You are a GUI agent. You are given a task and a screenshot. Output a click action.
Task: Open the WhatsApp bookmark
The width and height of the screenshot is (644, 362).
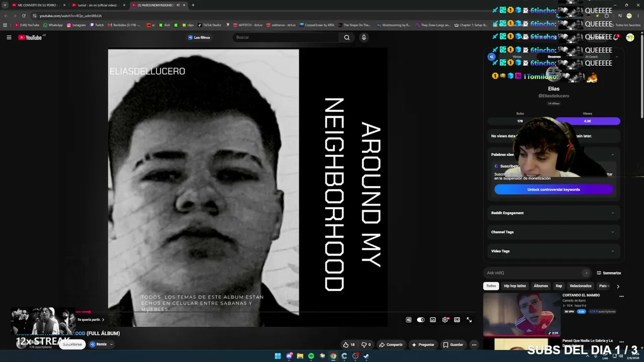(53, 25)
